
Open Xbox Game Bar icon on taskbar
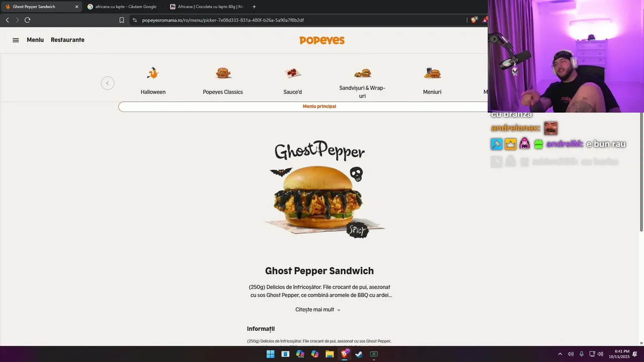click(374, 354)
